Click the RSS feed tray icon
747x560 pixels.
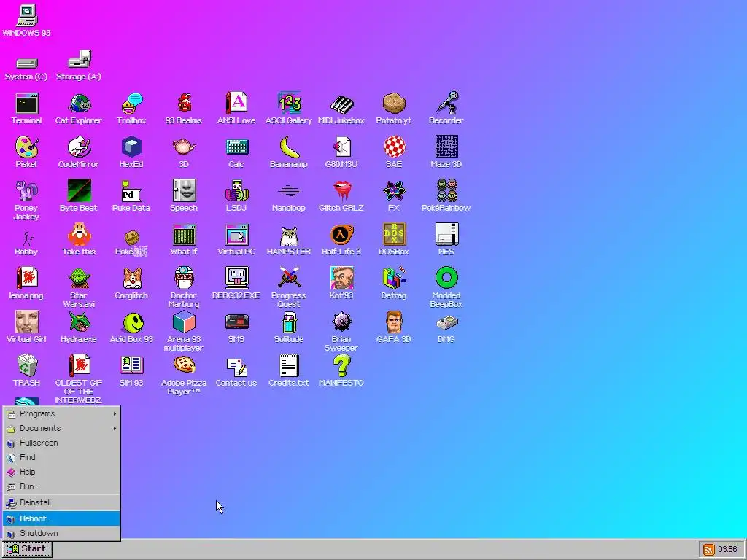[709, 550]
